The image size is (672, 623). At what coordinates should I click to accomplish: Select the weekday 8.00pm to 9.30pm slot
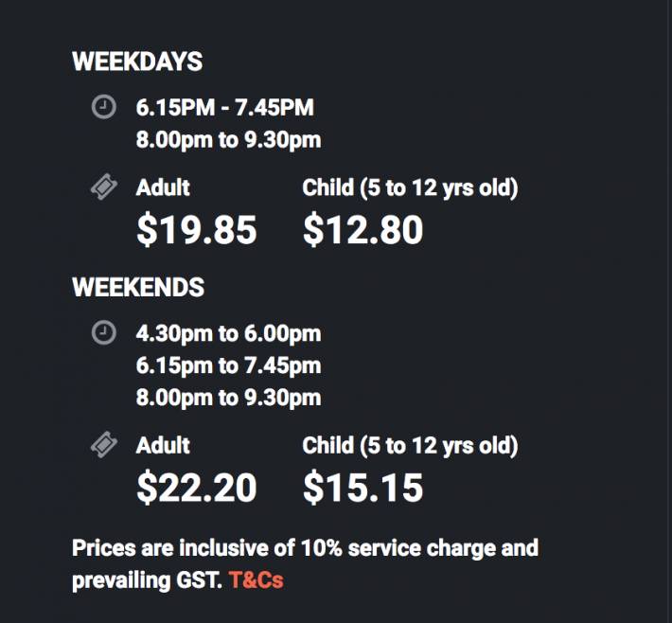(228, 140)
